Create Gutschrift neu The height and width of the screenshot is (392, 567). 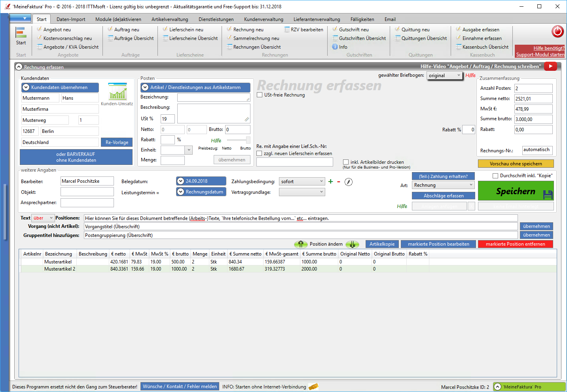point(350,29)
